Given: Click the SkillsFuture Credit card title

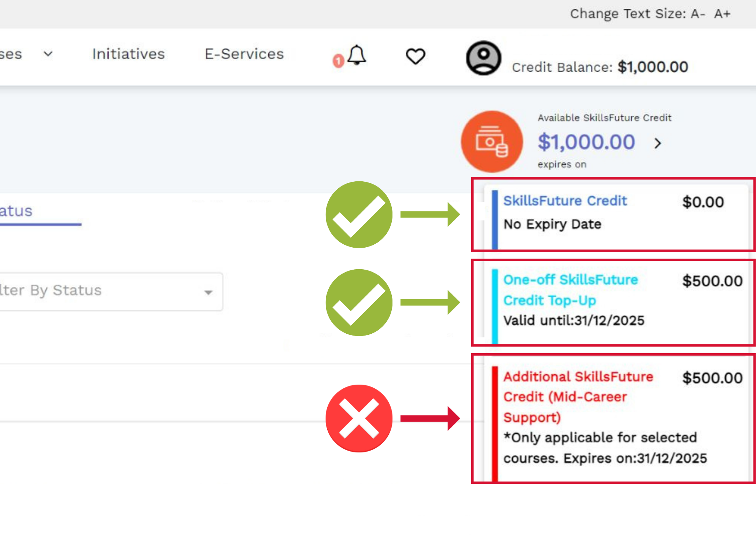Looking at the screenshot, I should (x=565, y=201).
